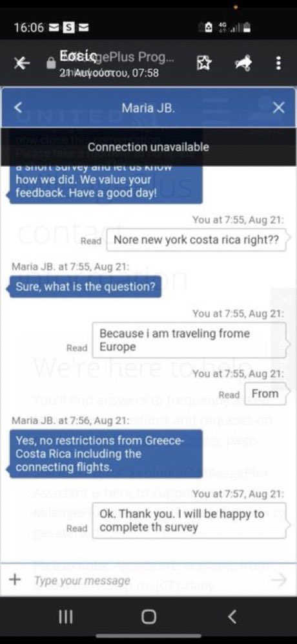Image resolution: width=297 pixels, height=644 pixels.
Task: Tap the page title in address bar
Action: (x=117, y=57)
